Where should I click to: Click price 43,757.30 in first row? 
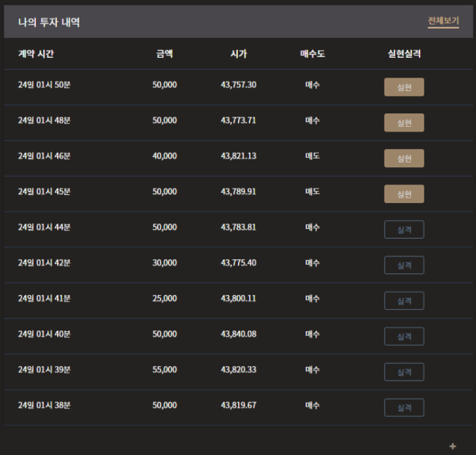pyautogui.click(x=239, y=85)
